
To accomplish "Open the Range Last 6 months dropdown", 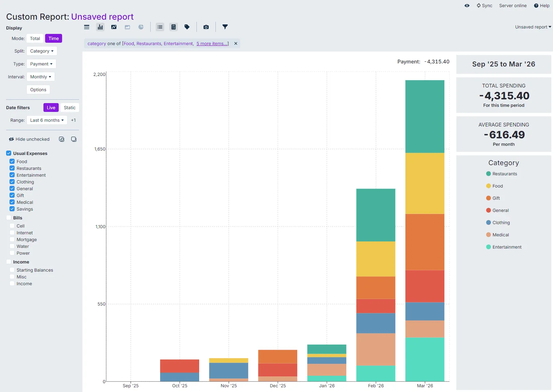I will [47, 120].
